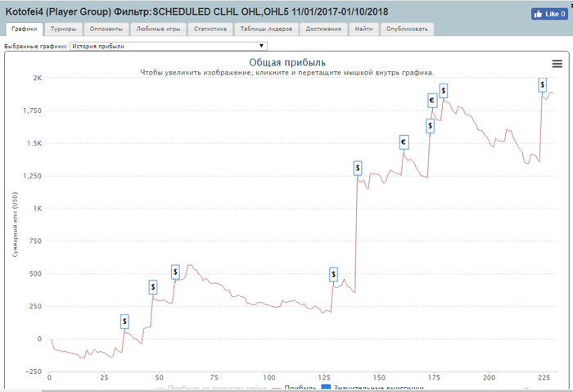
Task: Open the Оппоненты tab
Action: coord(106,29)
